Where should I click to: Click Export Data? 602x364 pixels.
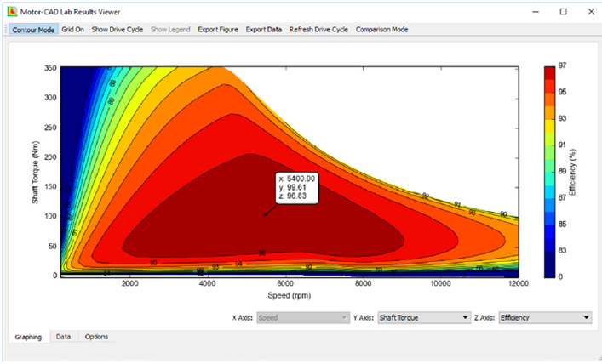point(264,30)
